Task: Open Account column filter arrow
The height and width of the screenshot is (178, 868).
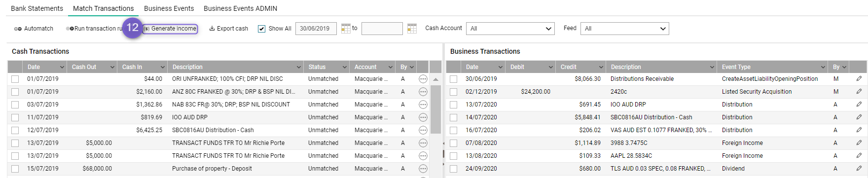Action: (x=391, y=67)
